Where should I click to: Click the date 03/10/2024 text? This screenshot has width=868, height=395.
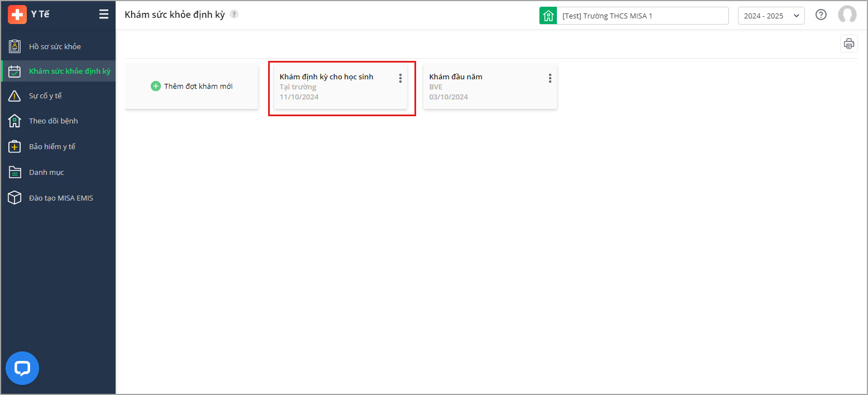click(x=449, y=97)
